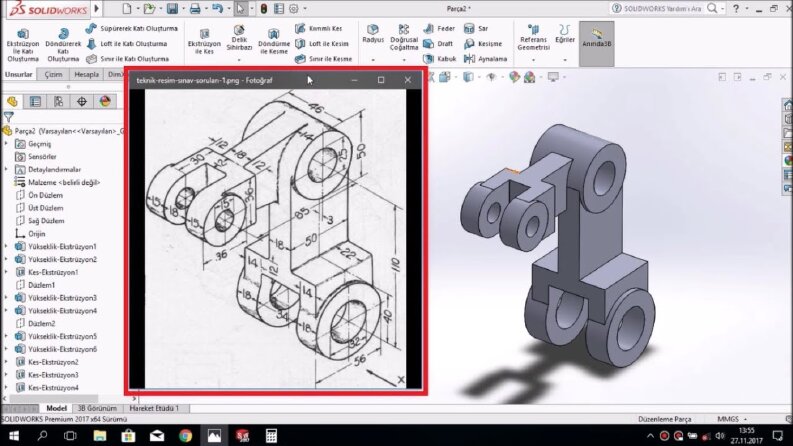This screenshot has height=446, width=793.
Task: Select Döndürerek Katı Oluşturma tool
Action: [x=63, y=46]
